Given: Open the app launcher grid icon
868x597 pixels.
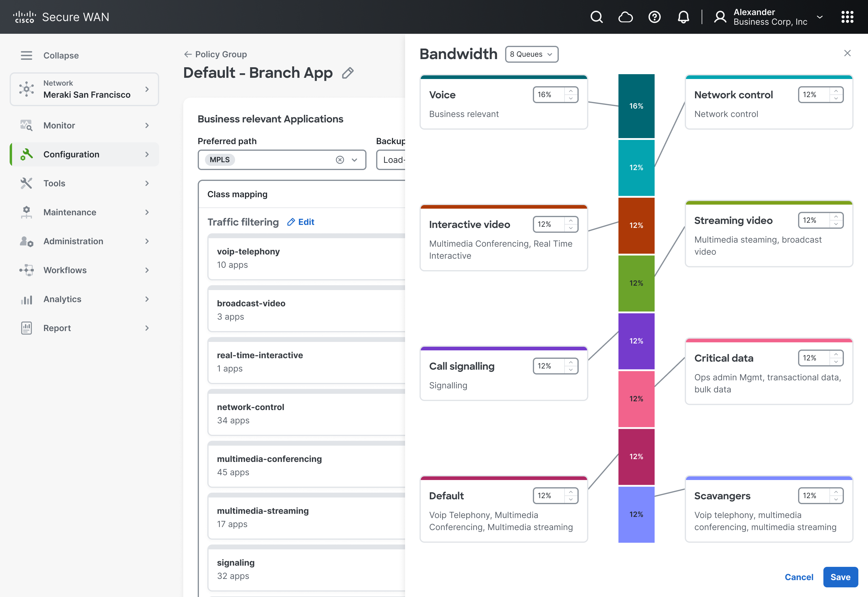Looking at the screenshot, I should [x=847, y=17].
